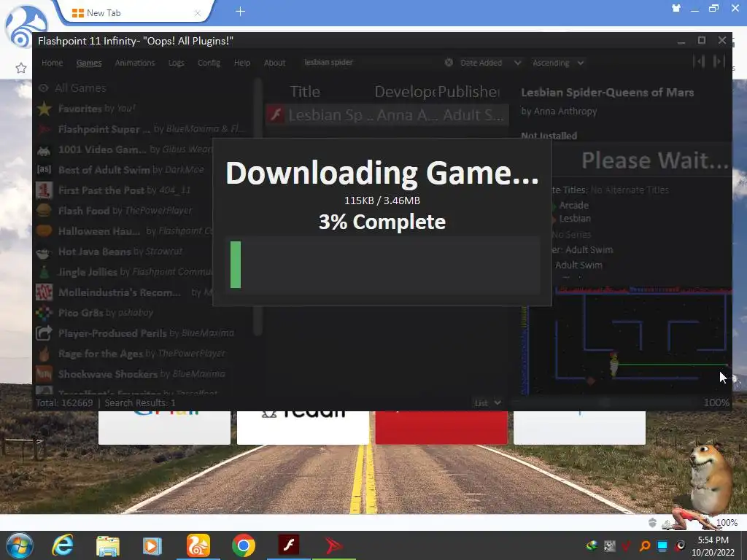Click the Please Wait button
747x560 pixels.
coord(655,160)
